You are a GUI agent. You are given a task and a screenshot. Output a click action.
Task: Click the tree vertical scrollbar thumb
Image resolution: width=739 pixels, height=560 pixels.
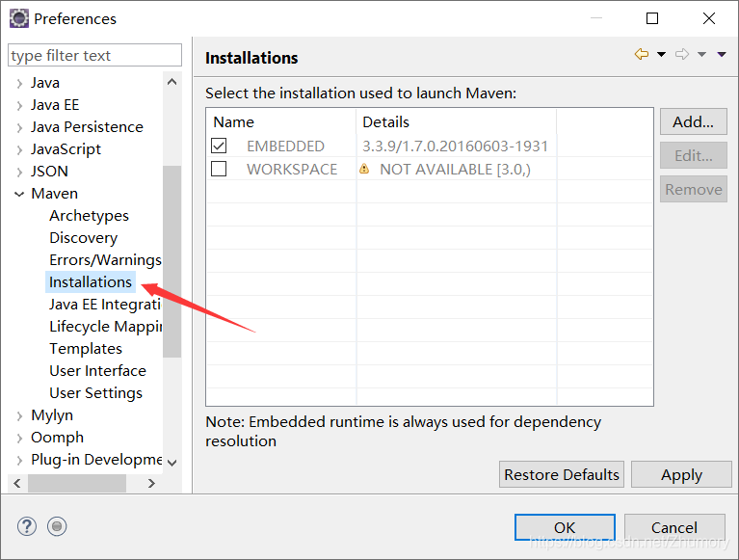click(172, 261)
